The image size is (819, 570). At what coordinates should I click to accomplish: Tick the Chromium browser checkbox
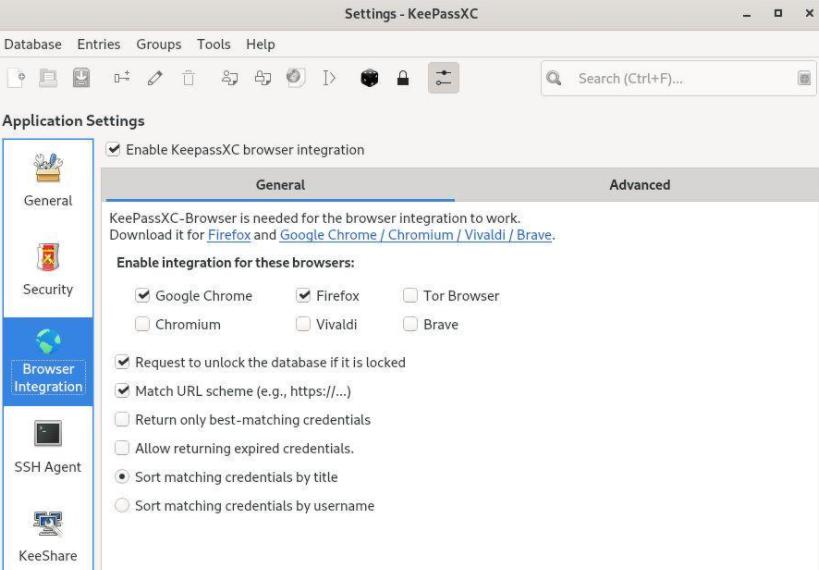tap(143, 325)
